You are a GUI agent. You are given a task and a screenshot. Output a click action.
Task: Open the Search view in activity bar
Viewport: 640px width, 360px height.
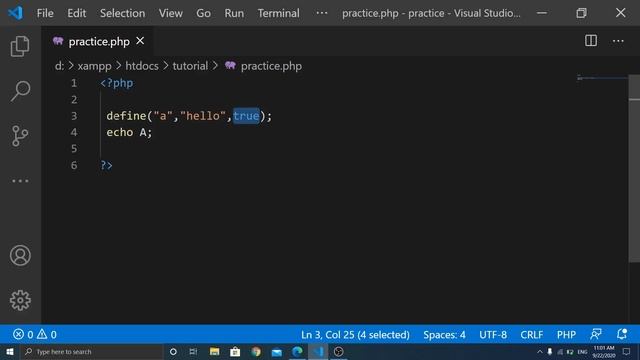[x=20, y=91]
